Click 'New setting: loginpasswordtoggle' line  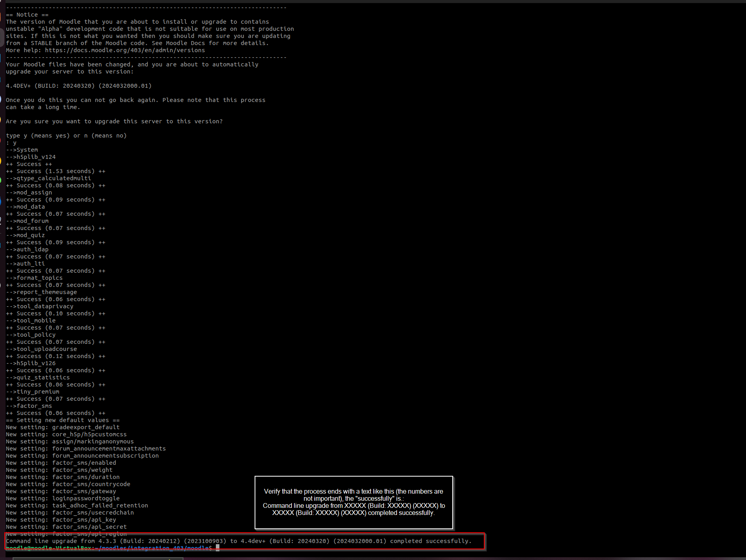point(63,498)
